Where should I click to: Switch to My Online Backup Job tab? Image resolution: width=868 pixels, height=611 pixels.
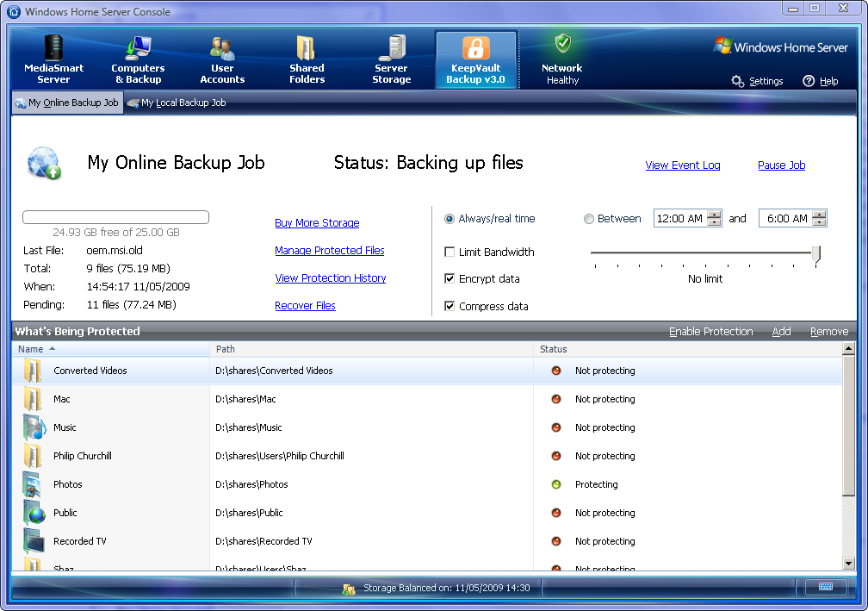(x=67, y=103)
